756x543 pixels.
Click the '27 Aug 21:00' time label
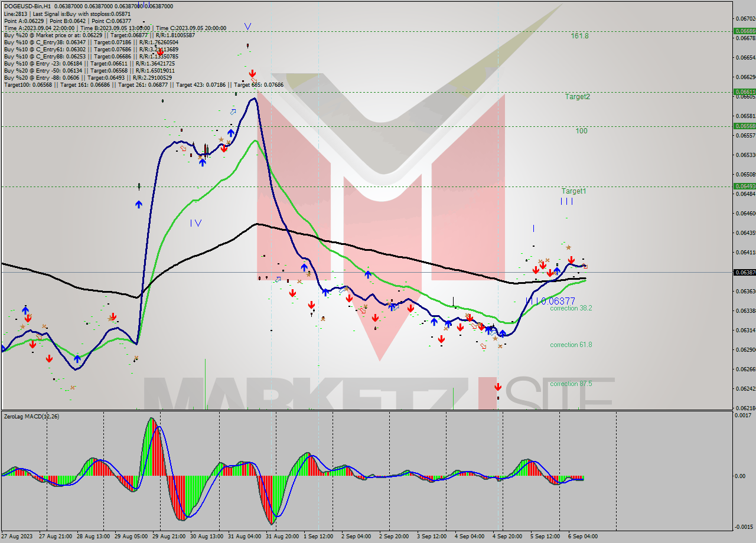click(56, 537)
